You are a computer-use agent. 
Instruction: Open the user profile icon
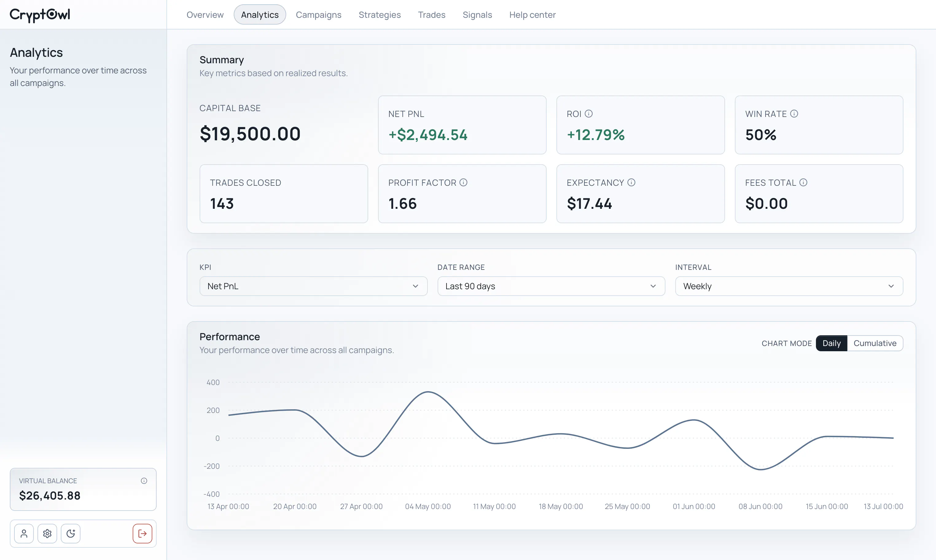coord(24,533)
